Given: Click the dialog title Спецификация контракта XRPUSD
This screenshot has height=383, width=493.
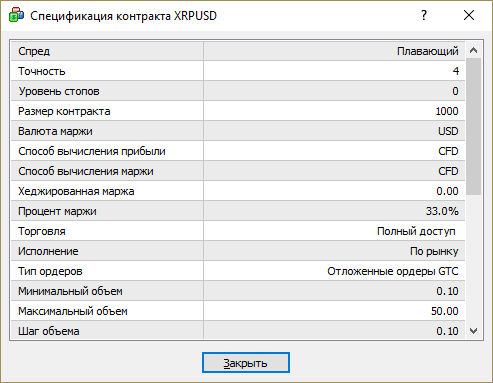Looking at the screenshot, I should 123,16.
